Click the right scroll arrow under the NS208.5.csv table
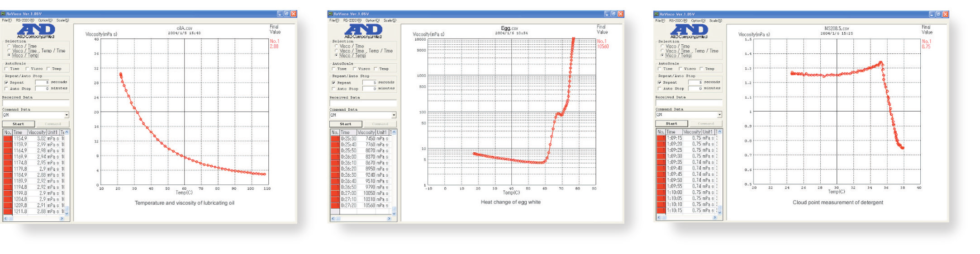 click(715, 218)
